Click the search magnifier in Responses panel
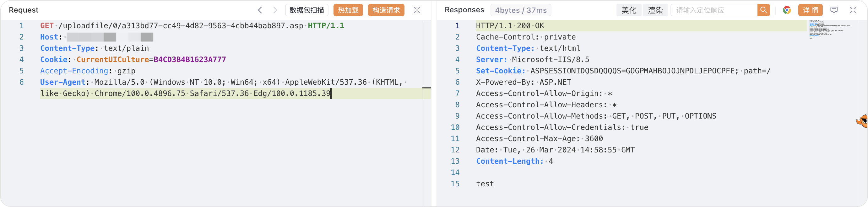This screenshot has height=207, width=868. coord(763,10)
